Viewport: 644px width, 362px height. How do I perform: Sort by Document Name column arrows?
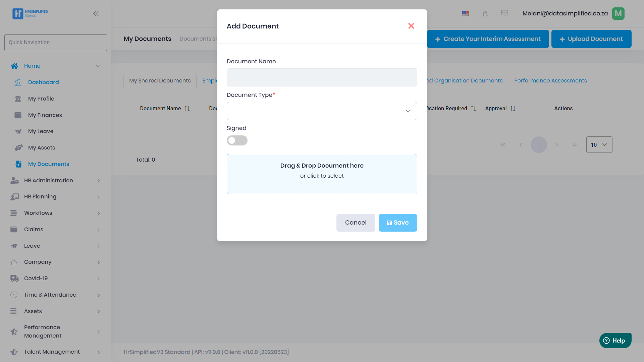coord(187,109)
